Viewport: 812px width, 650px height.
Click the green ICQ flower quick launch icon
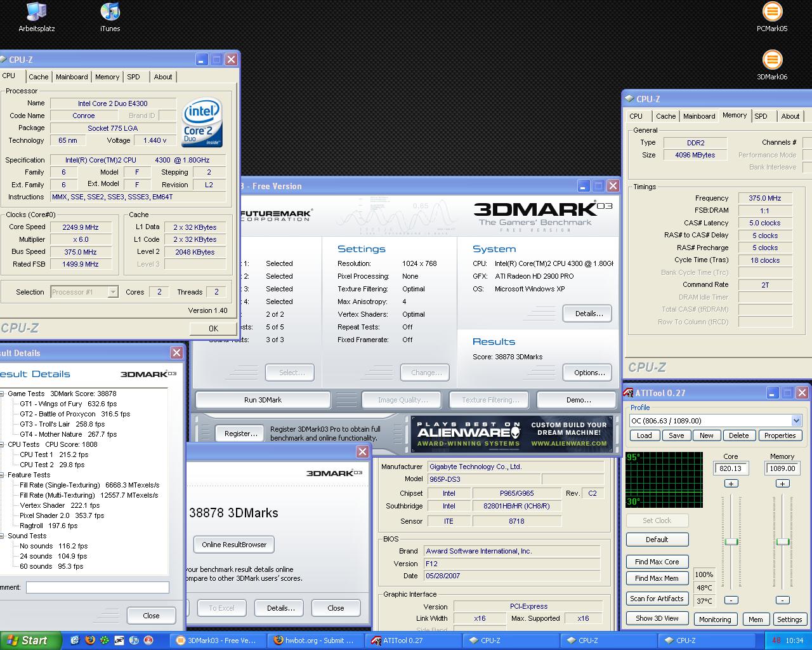[x=104, y=640]
